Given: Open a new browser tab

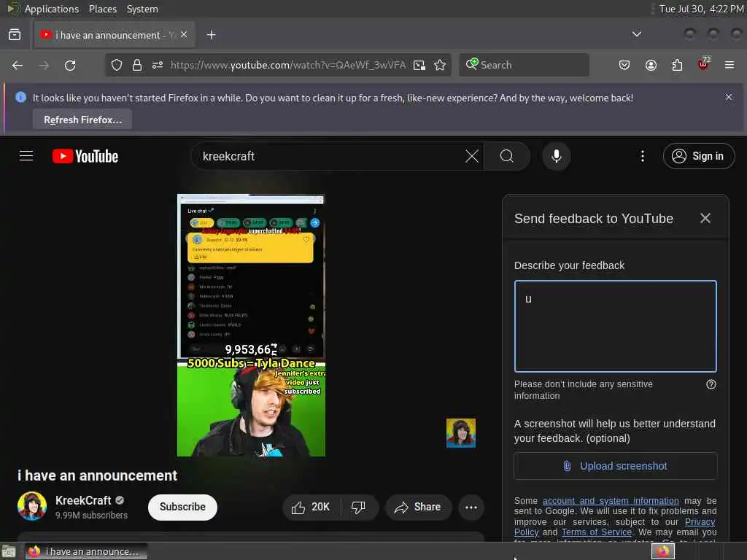Looking at the screenshot, I should coord(211,35).
